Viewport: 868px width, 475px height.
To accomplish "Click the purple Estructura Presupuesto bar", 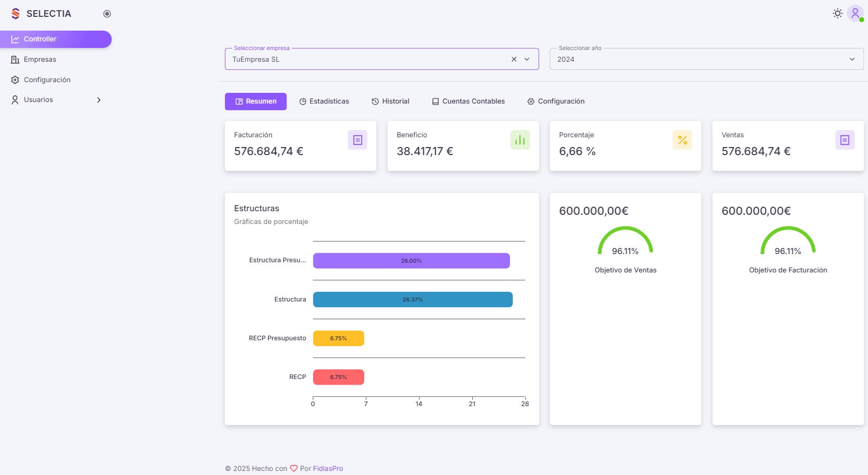I will (411, 261).
